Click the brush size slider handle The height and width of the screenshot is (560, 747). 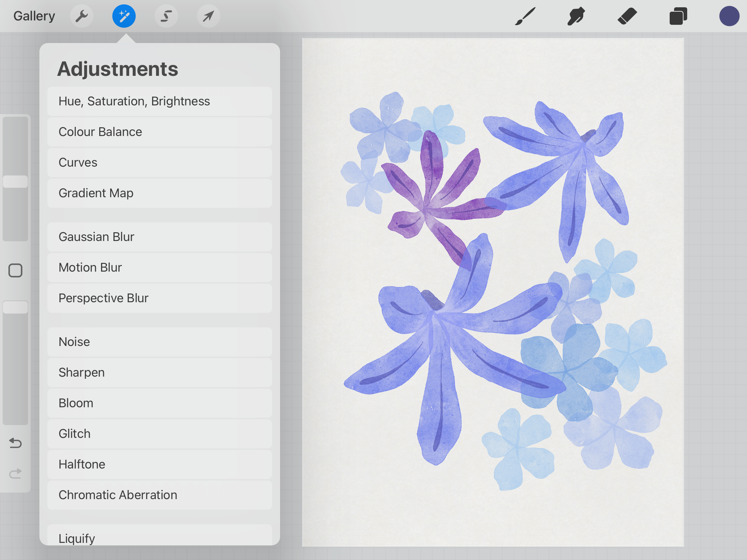pyautogui.click(x=15, y=182)
